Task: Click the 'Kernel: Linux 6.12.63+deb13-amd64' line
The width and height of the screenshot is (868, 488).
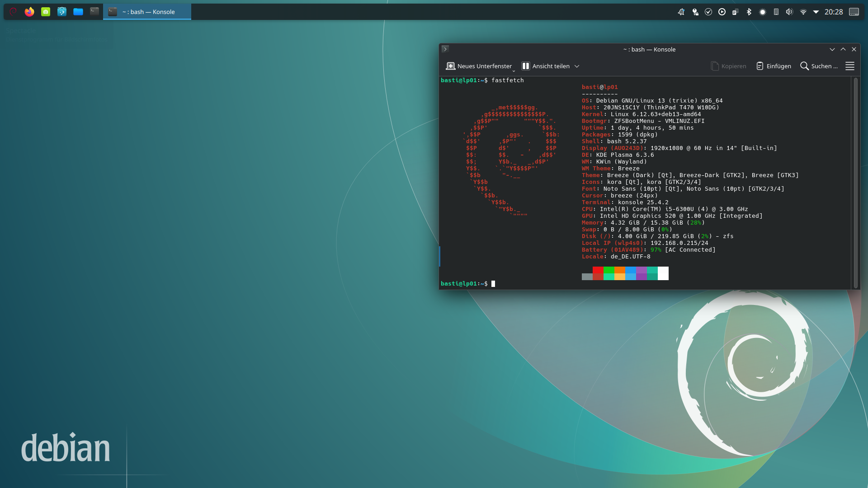Action: 642,114
